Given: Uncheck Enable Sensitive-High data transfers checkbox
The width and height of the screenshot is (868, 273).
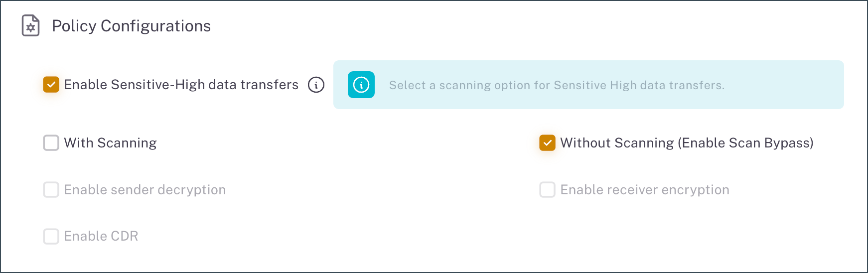Looking at the screenshot, I should tap(51, 85).
